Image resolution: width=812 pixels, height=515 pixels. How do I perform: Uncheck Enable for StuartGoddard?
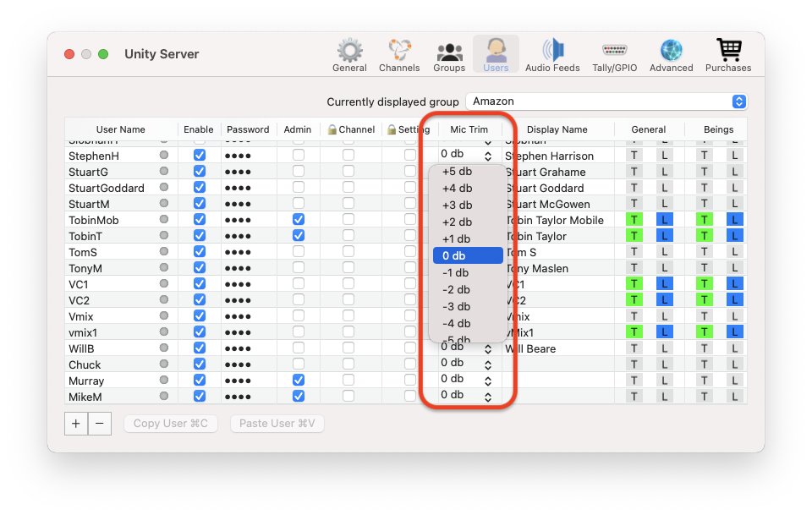tap(200, 187)
